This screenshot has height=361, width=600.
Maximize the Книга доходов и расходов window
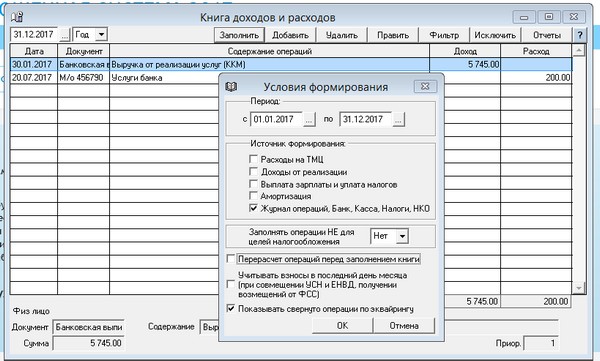tap(549, 17)
